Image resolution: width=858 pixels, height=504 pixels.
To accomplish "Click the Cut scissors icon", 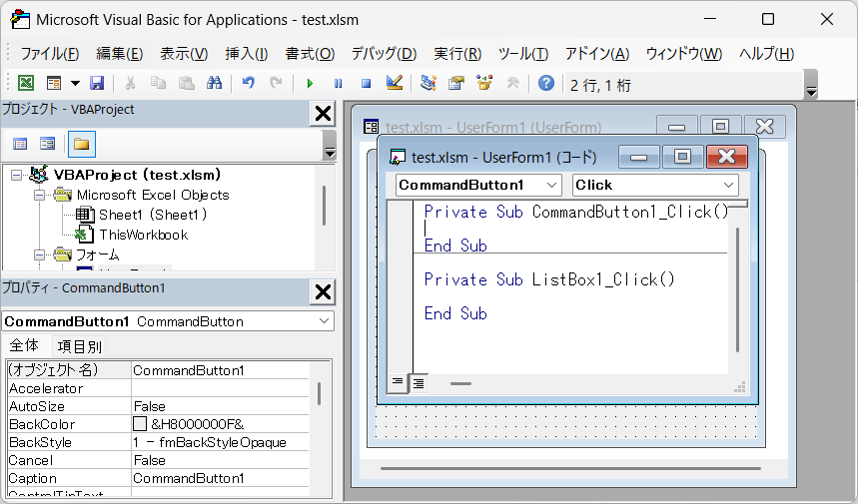I will [130, 83].
